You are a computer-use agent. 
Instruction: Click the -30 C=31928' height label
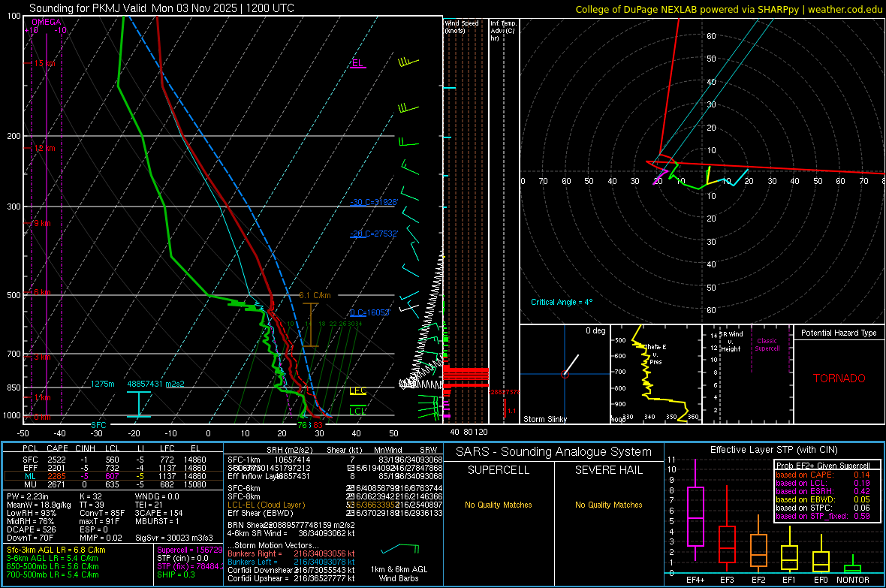(374, 202)
